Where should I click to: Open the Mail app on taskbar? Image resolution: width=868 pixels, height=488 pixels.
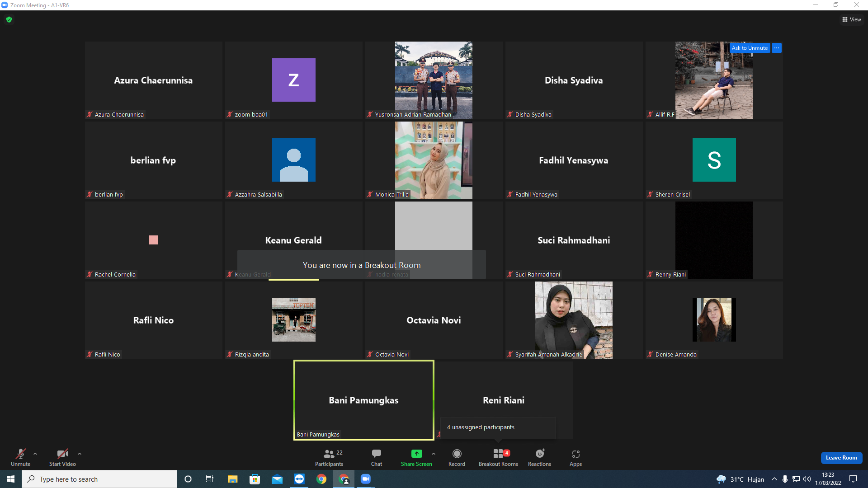point(277,479)
